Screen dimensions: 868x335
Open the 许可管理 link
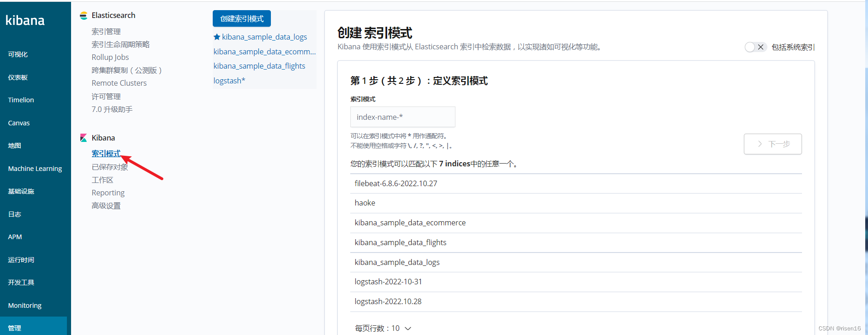[x=106, y=96]
